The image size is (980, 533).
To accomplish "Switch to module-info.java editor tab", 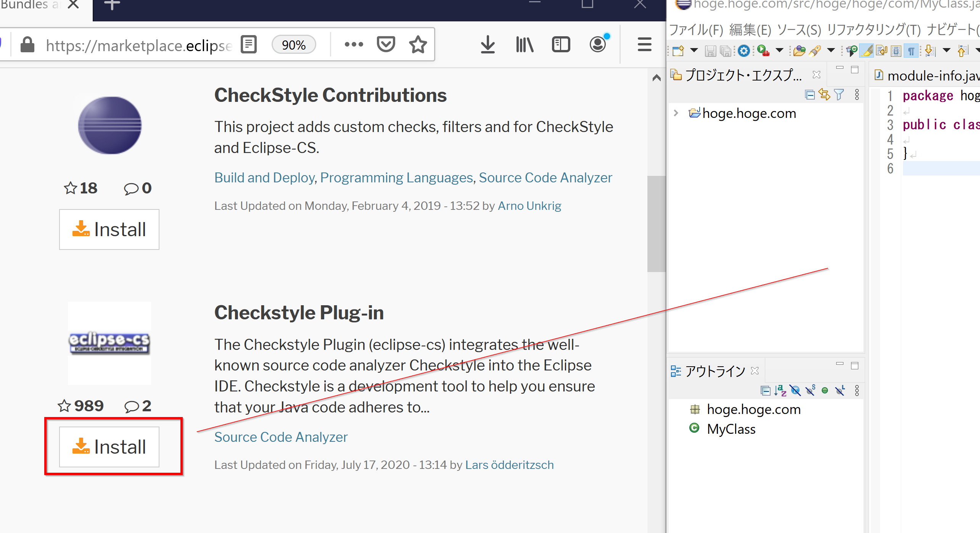I will (x=927, y=76).
